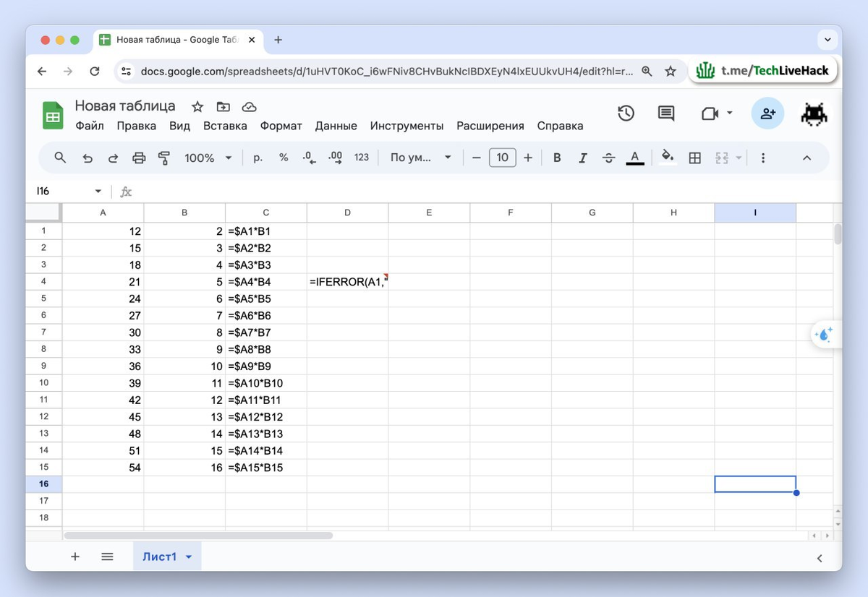Redo the last action

click(x=113, y=158)
